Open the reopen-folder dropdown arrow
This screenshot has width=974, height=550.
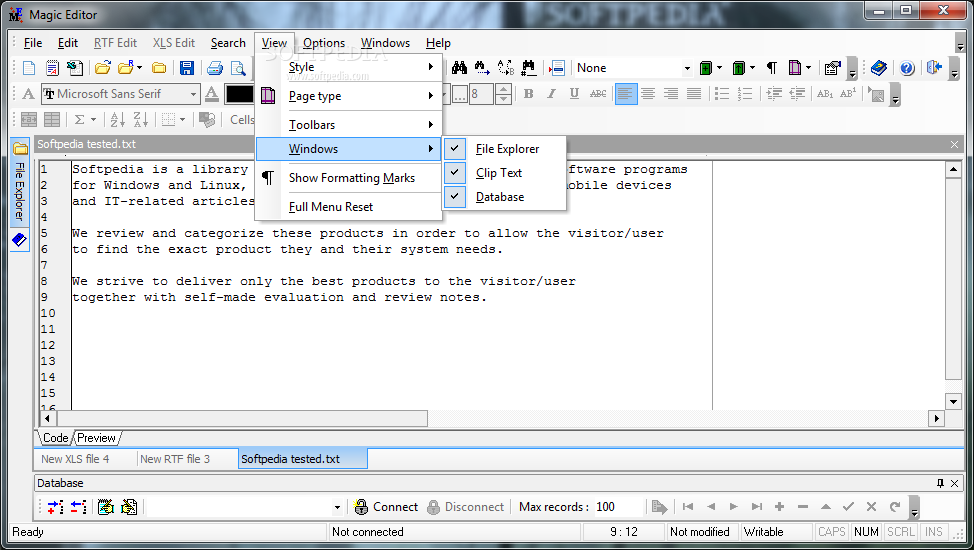[140, 68]
